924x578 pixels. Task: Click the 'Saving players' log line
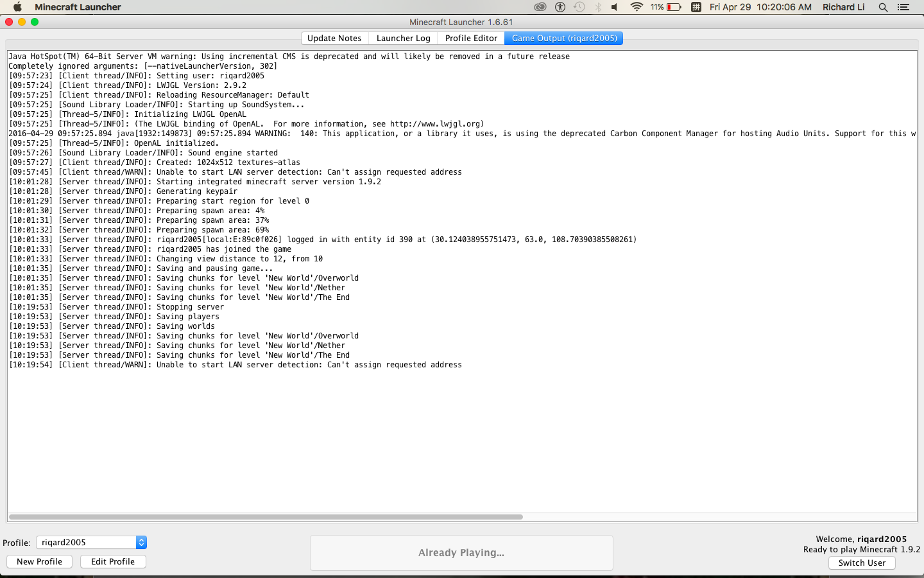point(114,317)
